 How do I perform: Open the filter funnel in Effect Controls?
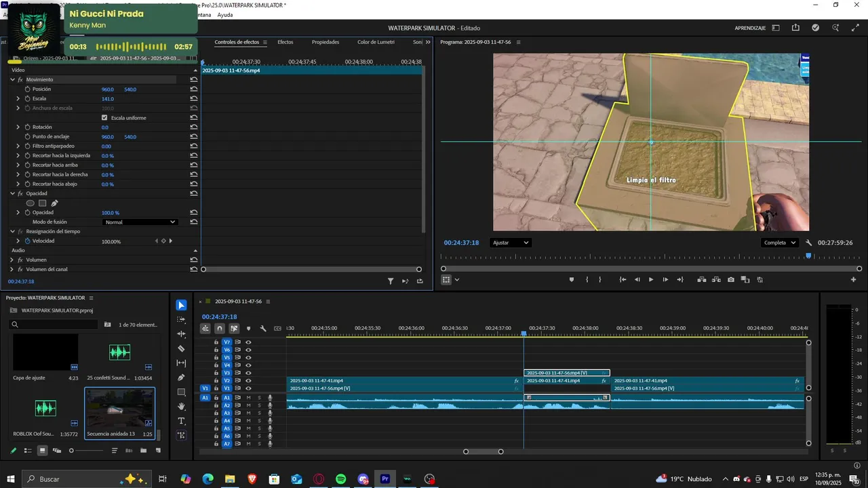click(x=391, y=281)
